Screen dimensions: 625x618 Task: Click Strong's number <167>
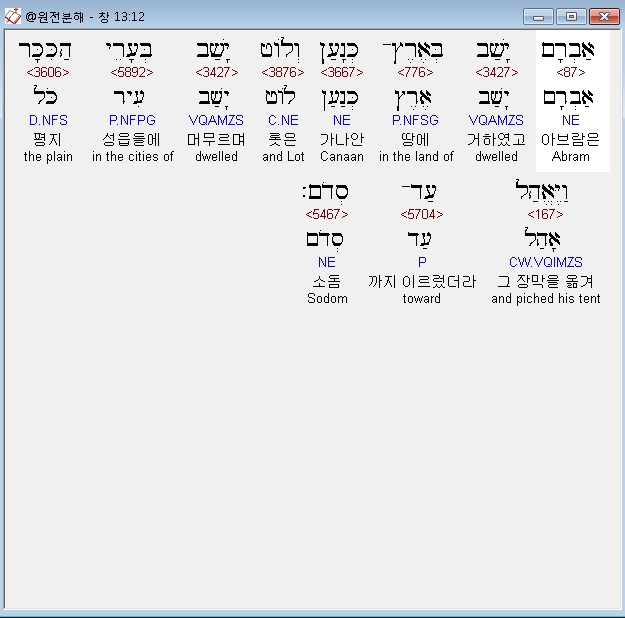545,214
